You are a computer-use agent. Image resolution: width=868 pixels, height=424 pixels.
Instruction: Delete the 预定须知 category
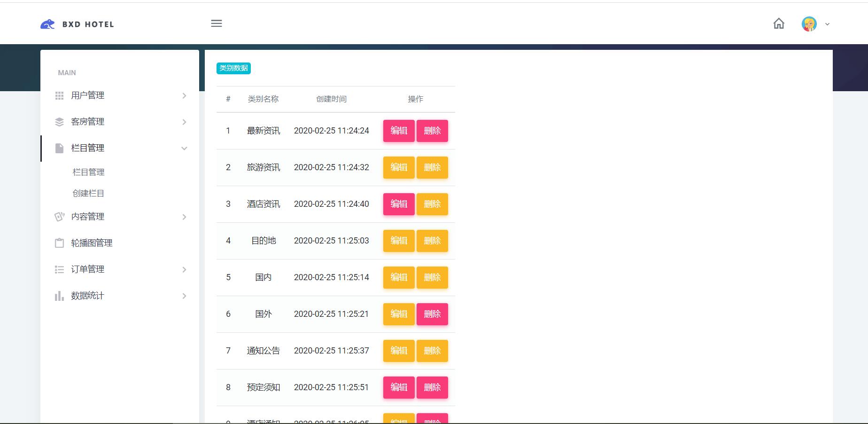click(432, 387)
